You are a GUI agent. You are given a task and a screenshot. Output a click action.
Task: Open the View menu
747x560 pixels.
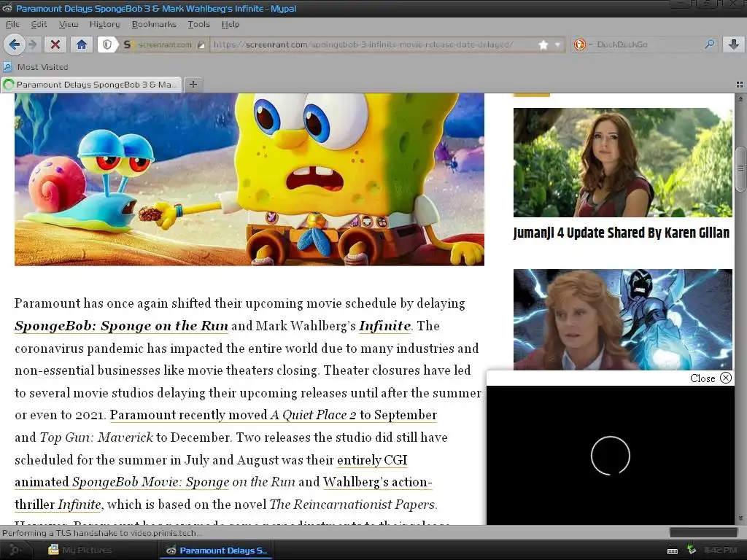(68, 24)
